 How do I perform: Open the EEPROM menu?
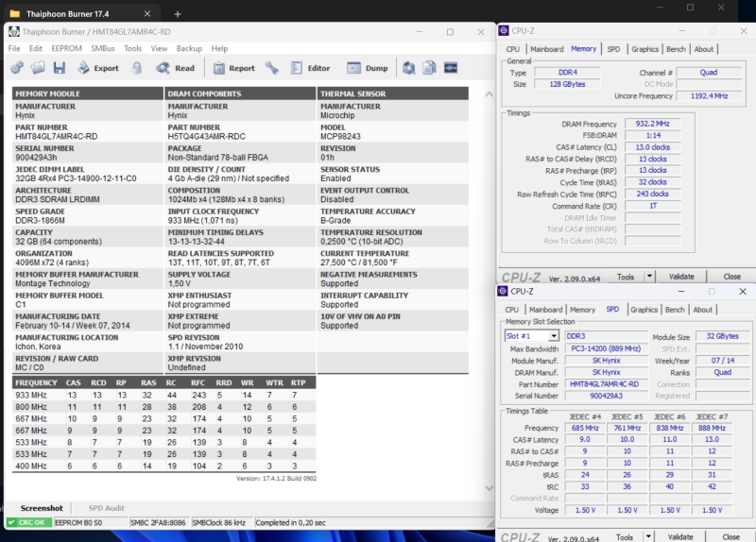[x=66, y=48]
